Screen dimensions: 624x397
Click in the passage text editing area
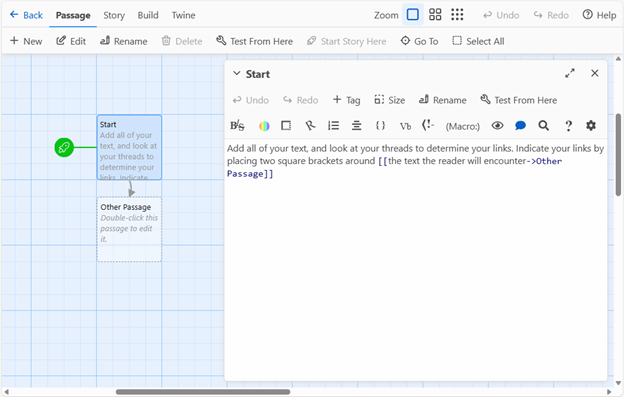[415, 259]
